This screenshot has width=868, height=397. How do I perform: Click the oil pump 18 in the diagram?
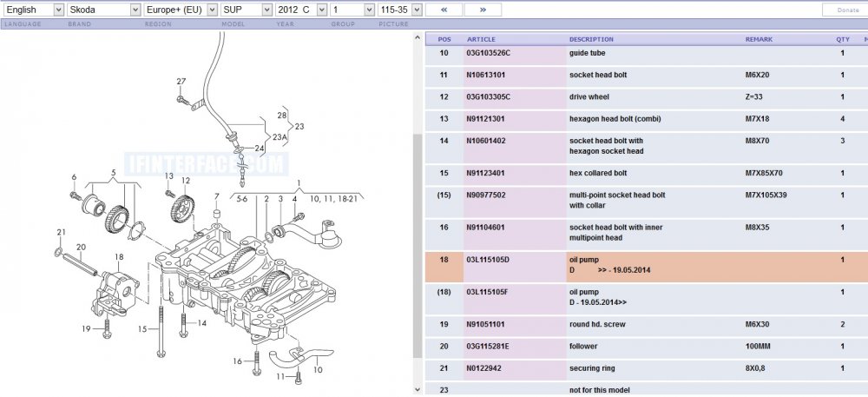point(117,291)
